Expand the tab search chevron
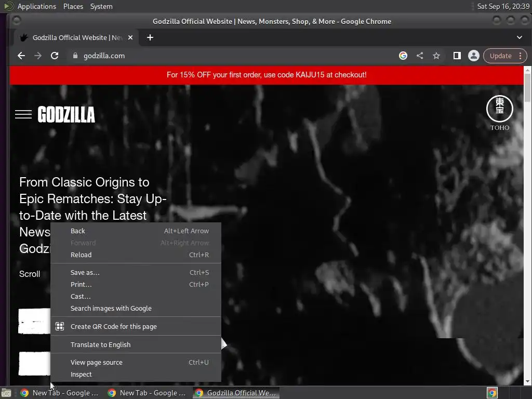 tap(520, 37)
